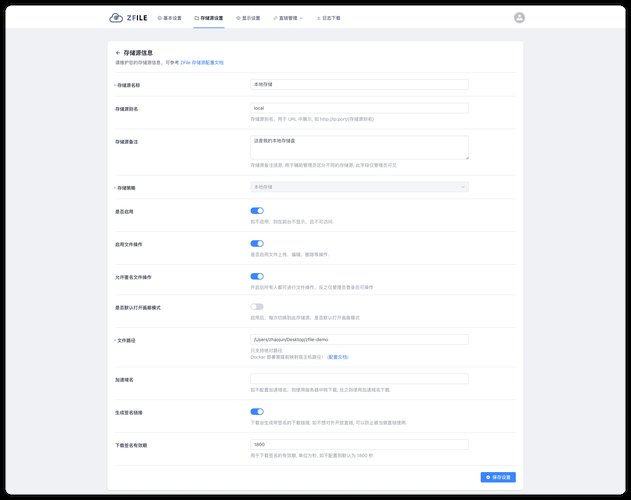
Task: Toggle the 是否启用 switch
Action: click(x=257, y=211)
